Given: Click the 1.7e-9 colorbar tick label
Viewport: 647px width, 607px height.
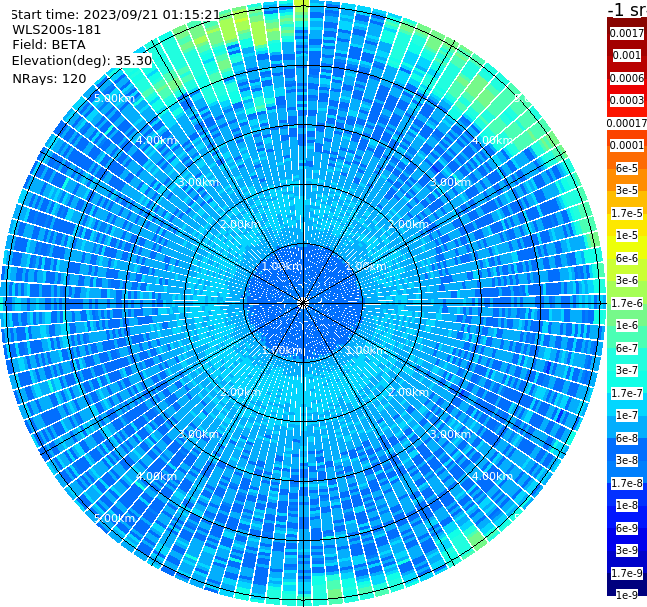Looking at the screenshot, I should 627,573.
